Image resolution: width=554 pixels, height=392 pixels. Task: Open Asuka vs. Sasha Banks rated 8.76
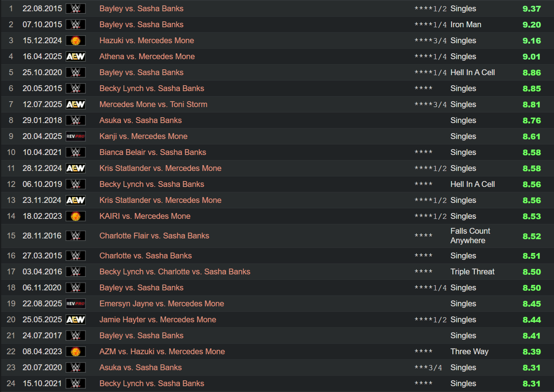141,121
